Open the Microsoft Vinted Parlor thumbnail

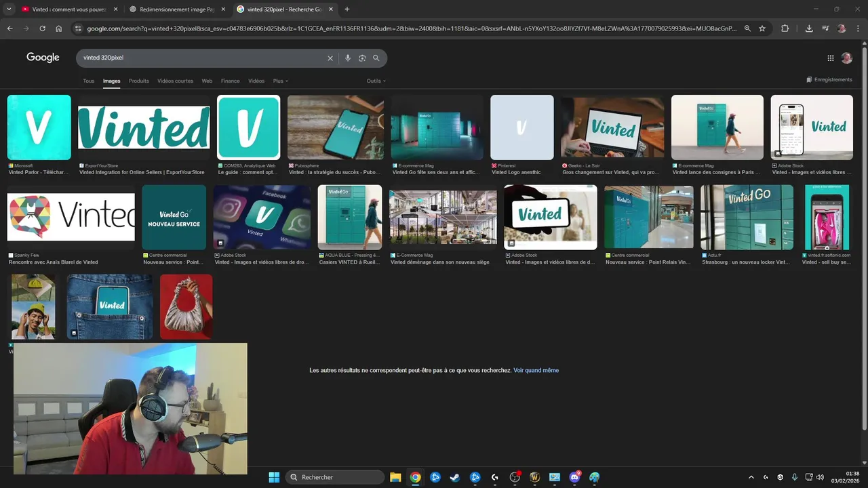pos(39,127)
